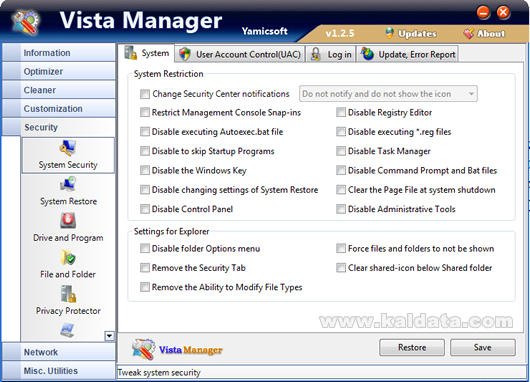This screenshot has width=530, height=382.
Task: Collapse the Security category
Action: pos(58,127)
